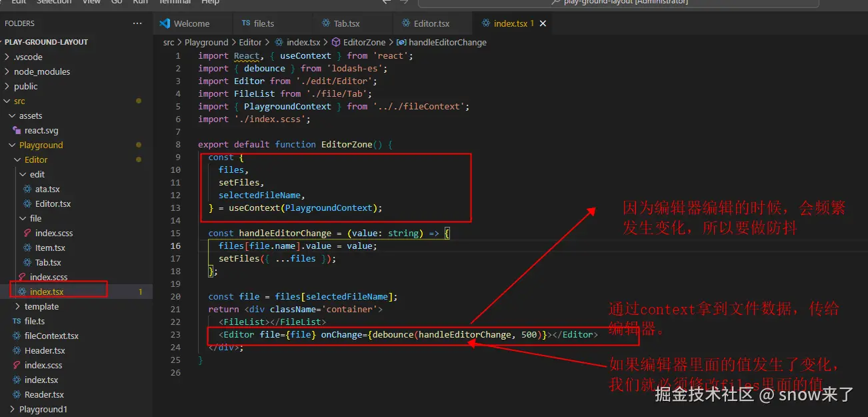The image size is (868, 417).
Task: Open Editor.tsx in the file tree
Action: coord(53,203)
